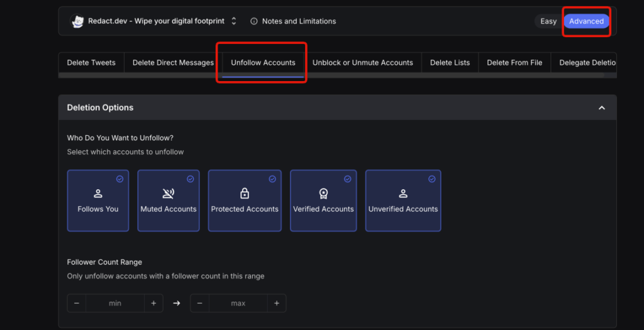This screenshot has height=330, width=644.
Task: Focus the max follower count field
Action: point(238,304)
